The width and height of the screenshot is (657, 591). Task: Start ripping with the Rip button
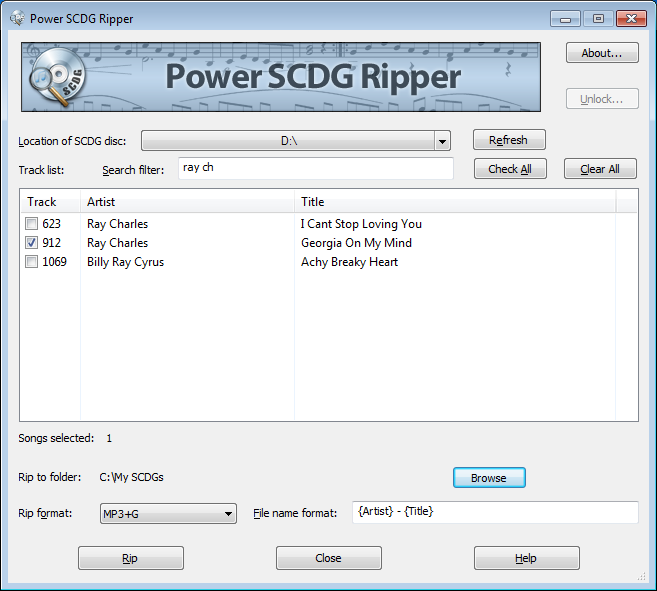[131, 558]
